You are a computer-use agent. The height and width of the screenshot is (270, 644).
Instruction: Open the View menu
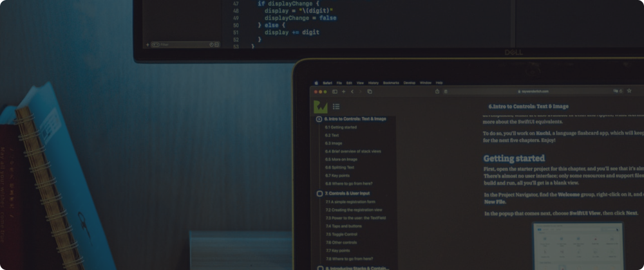[360, 83]
